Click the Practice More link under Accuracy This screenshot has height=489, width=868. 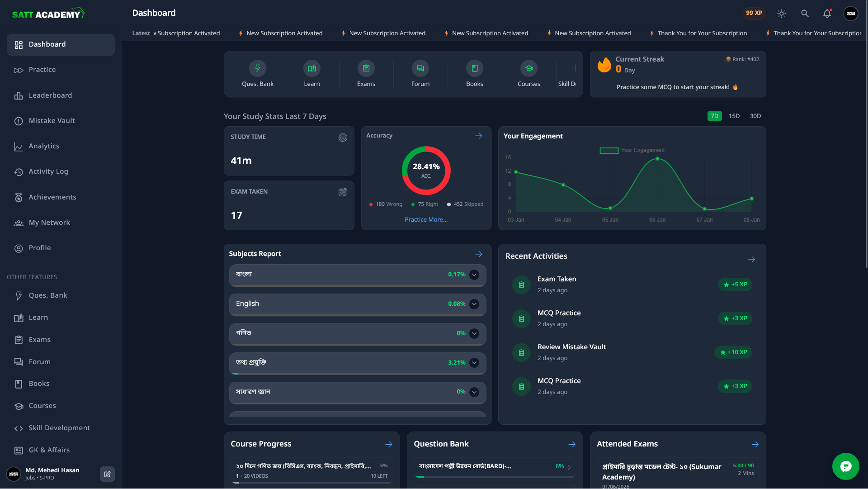[x=426, y=219]
